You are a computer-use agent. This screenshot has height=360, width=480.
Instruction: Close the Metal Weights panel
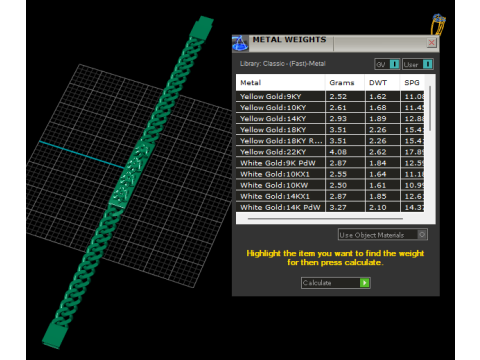click(432, 43)
